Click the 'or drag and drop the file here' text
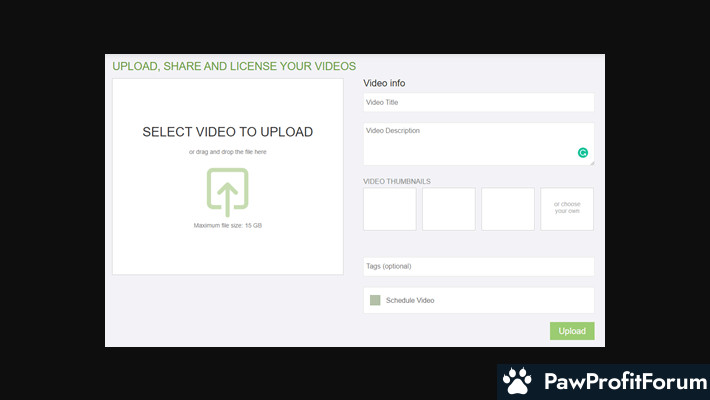The height and width of the screenshot is (400, 710). (227, 152)
